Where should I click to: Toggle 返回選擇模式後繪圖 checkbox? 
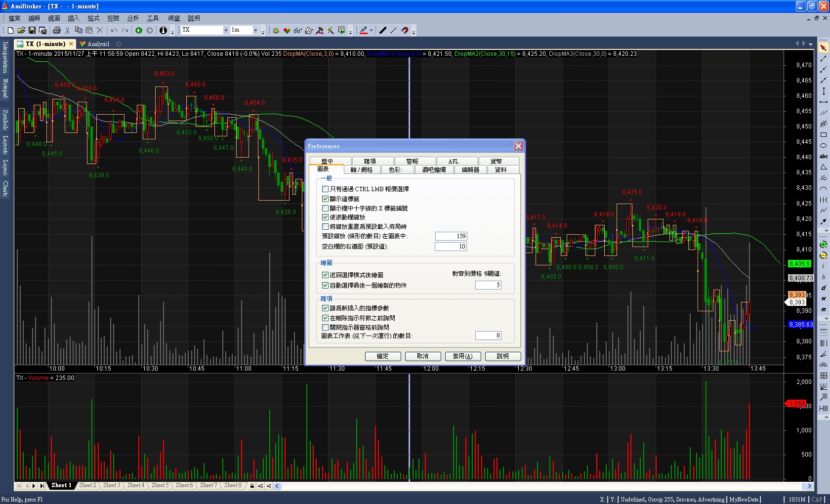(x=325, y=275)
